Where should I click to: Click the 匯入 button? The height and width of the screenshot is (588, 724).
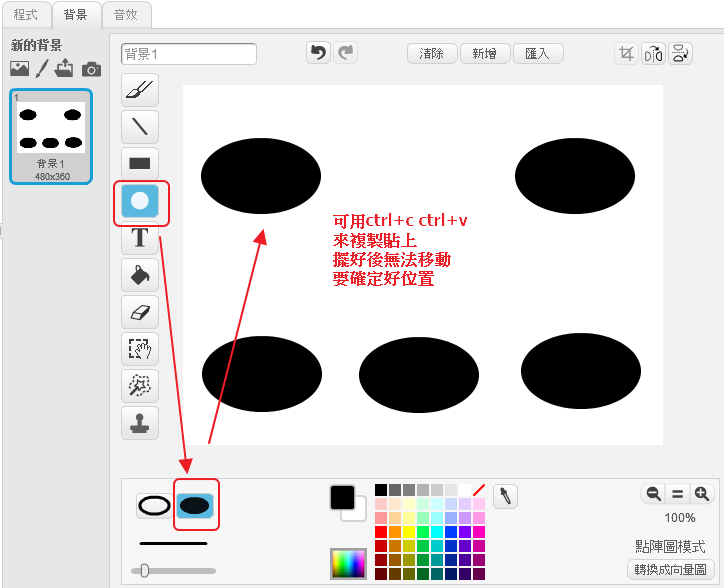[x=538, y=53]
